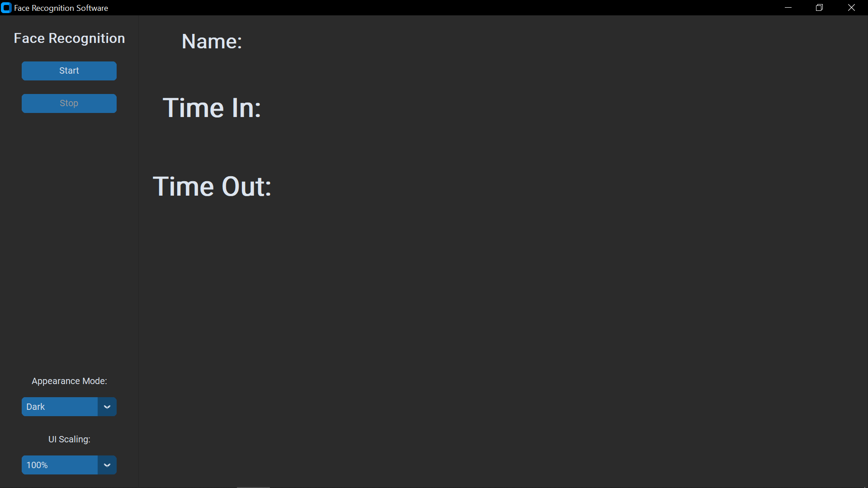Image resolution: width=868 pixels, height=488 pixels.
Task: Open the Dark appearance mode selector
Action: point(59,407)
